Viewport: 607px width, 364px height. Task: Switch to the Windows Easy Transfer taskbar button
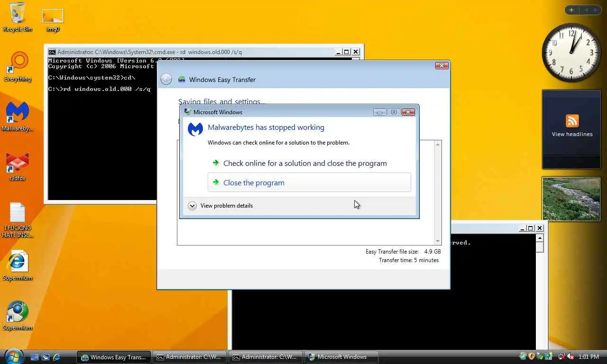(114, 357)
